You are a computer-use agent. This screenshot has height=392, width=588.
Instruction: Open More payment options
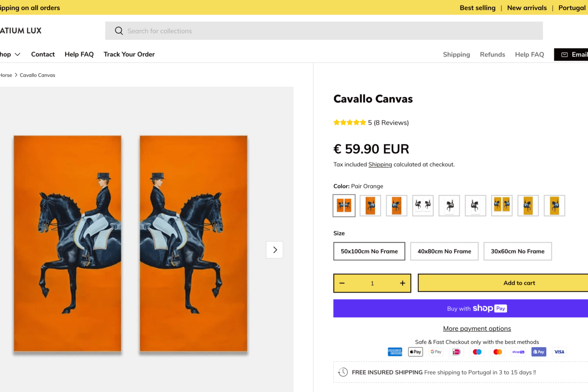click(x=477, y=329)
